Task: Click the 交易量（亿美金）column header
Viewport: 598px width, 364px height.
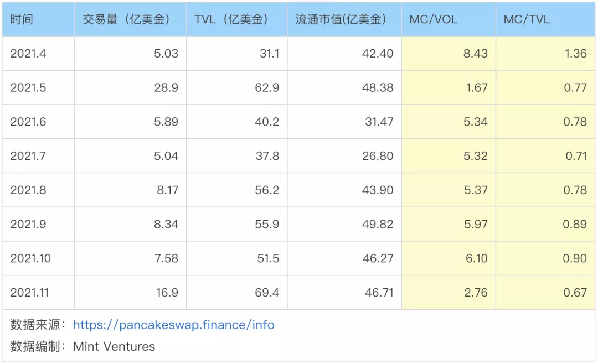Action: [x=131, y=19]
